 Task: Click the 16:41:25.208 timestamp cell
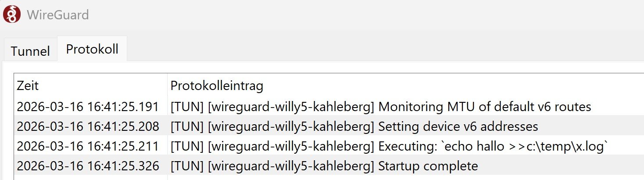88,127
